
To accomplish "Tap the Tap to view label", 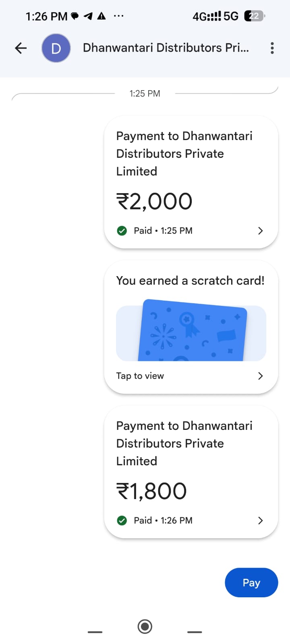I will tap(140, 376).
